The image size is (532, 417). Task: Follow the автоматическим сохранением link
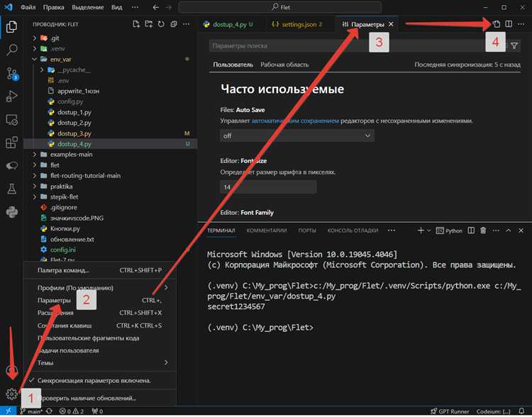[x=295, y=121]
